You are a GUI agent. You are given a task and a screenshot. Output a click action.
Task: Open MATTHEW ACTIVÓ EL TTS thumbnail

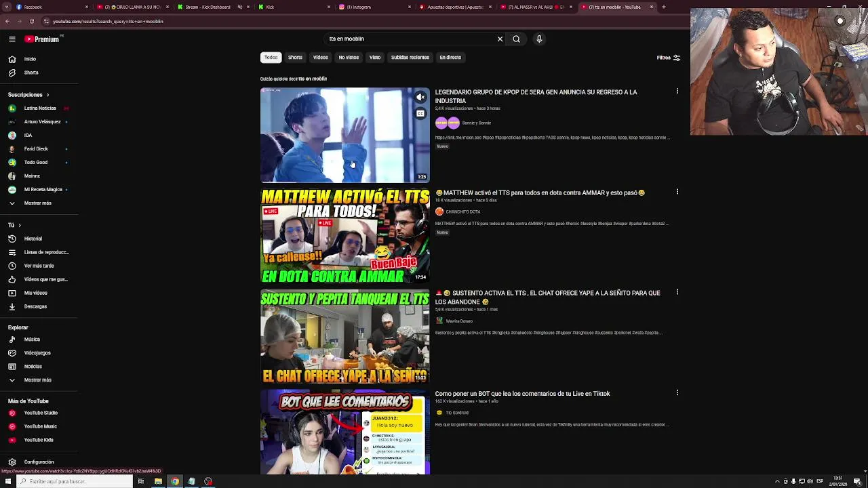point(344,235)
